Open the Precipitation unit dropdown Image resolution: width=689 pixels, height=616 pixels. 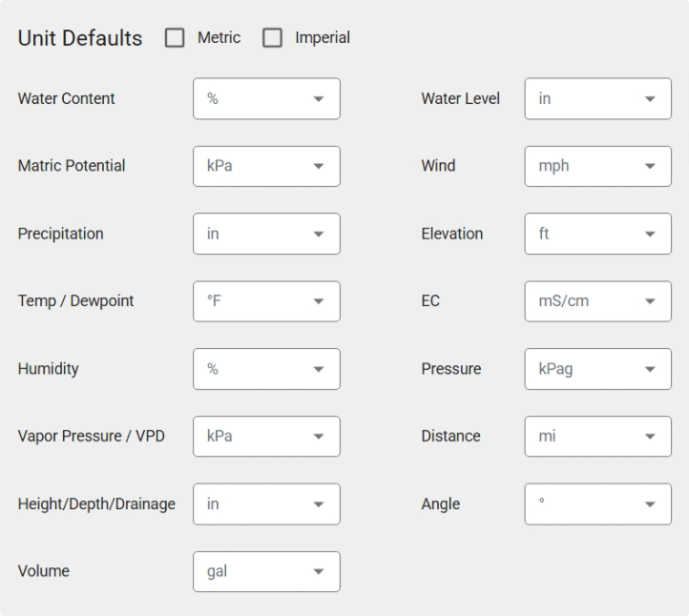[x=266, y=235]
